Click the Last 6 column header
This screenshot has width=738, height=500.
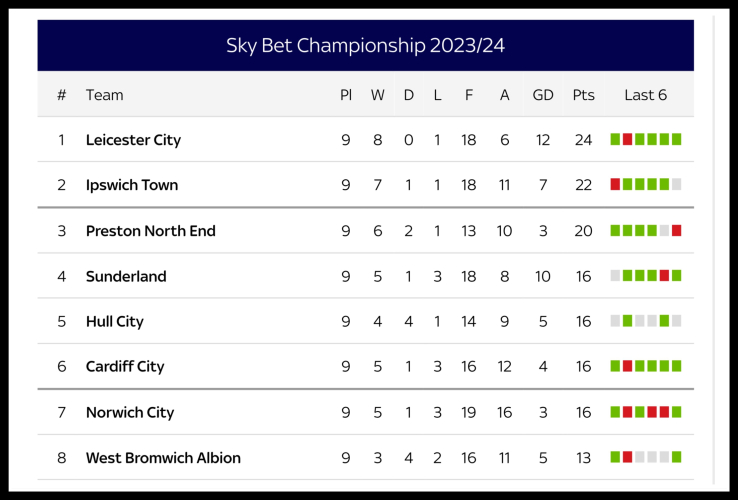point(645,95)
